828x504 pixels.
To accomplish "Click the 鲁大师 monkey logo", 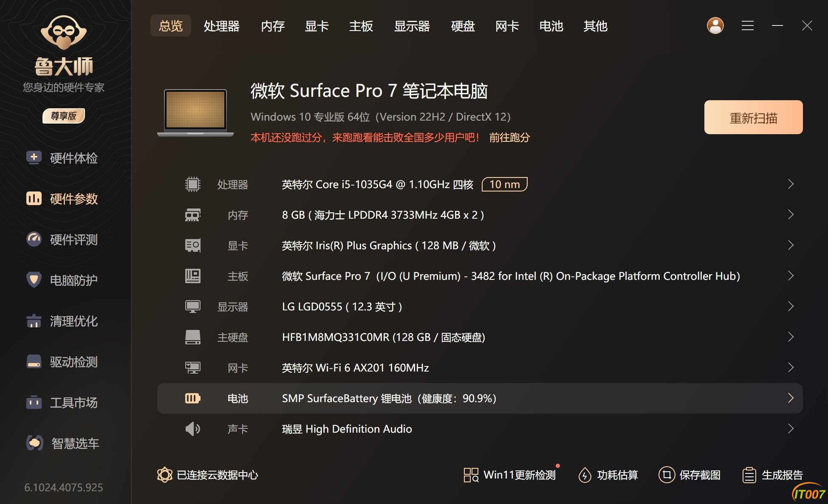I will pyautogui.click(x=64, y=32).
